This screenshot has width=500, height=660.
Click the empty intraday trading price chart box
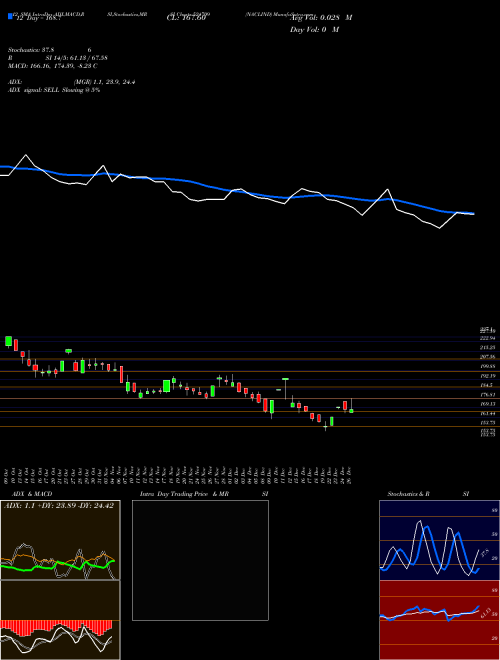200,560
